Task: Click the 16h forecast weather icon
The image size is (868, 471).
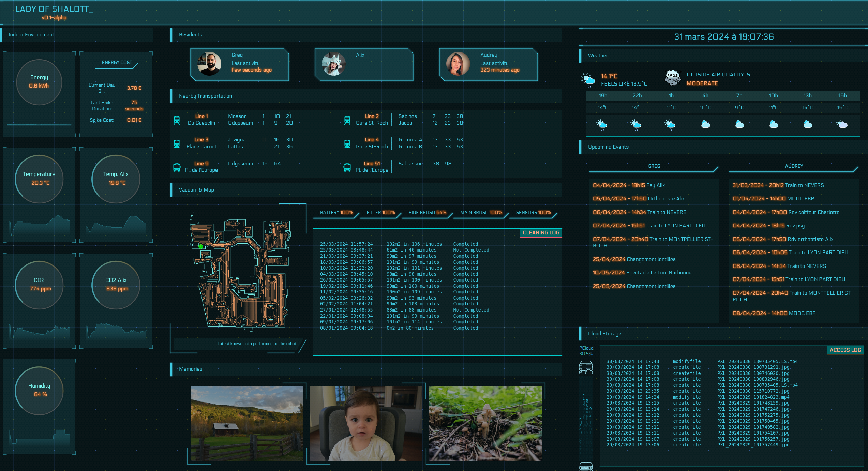Action: point(842,124)
